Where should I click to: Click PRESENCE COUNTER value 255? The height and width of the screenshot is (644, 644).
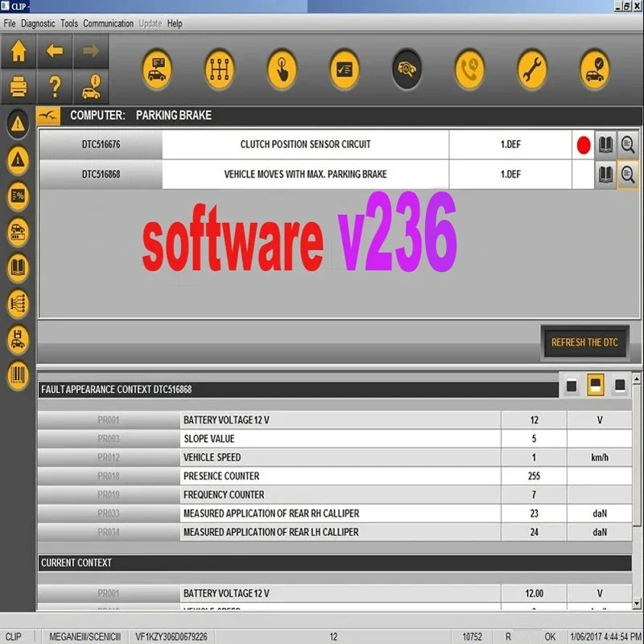[534, 477]
